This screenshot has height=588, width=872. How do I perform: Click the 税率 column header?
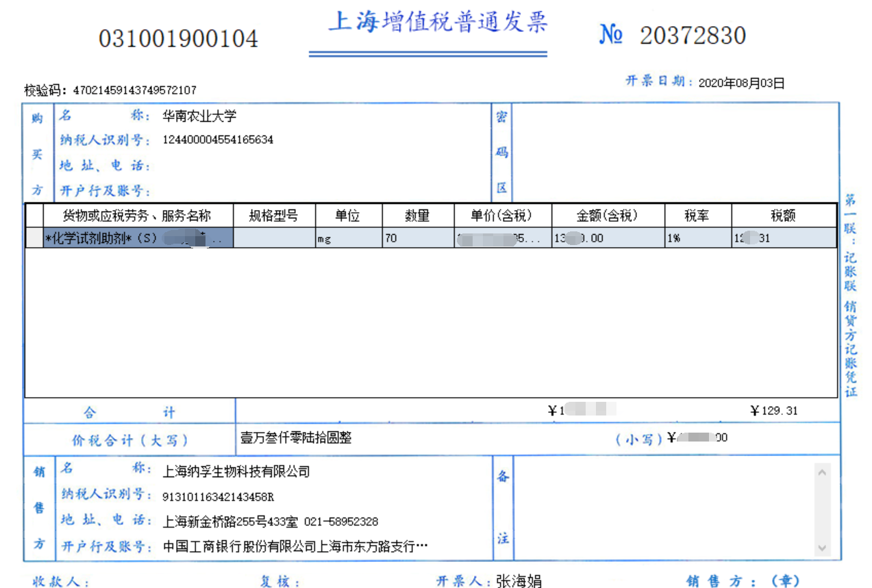(x=697, y=216)
